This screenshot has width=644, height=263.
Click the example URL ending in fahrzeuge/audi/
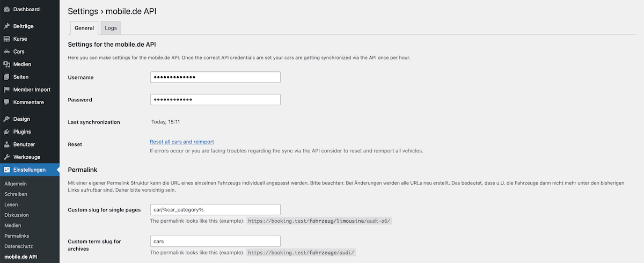pos(302,252)
